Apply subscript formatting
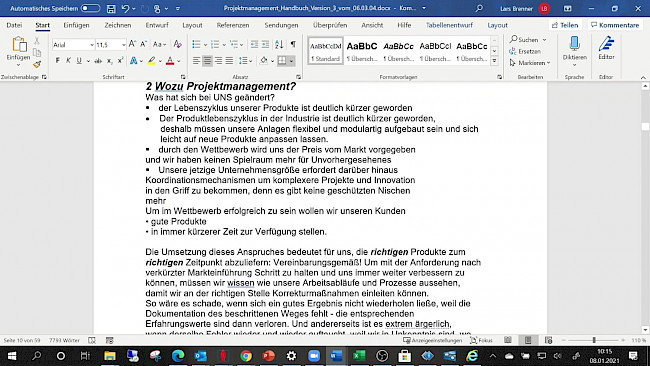650x366 pixels. 109,61
